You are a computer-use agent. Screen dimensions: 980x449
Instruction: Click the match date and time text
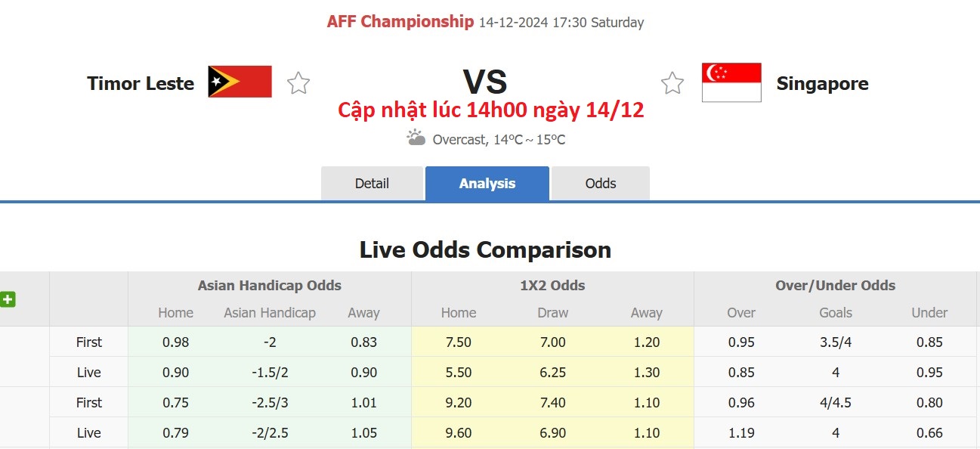tap(561, 23)
